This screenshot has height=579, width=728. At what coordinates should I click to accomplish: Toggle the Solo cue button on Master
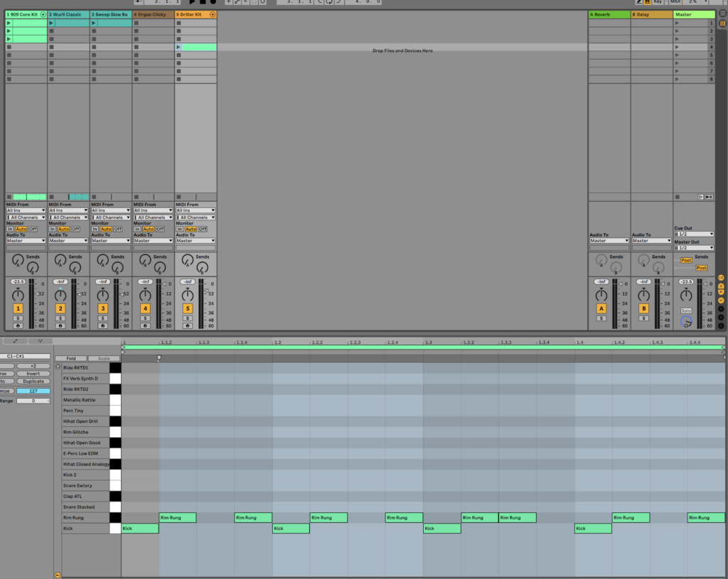(x=686, y=311)
